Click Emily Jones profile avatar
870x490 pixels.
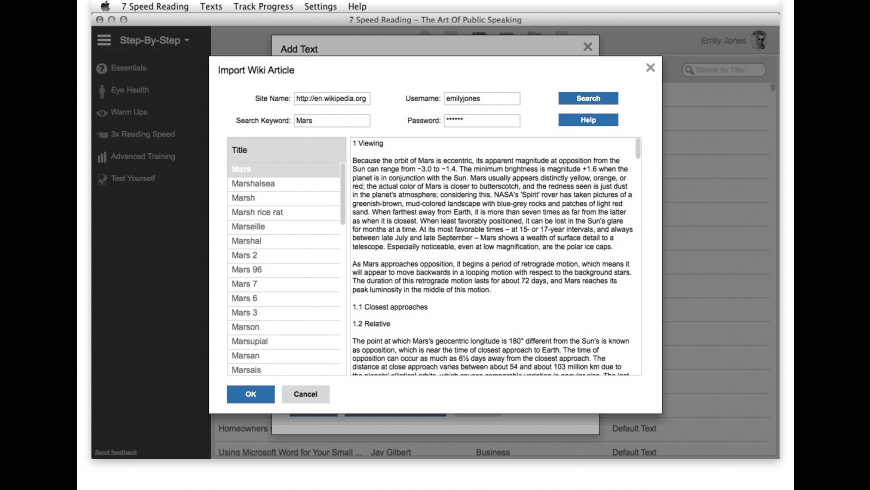click(x=759, y=40)
